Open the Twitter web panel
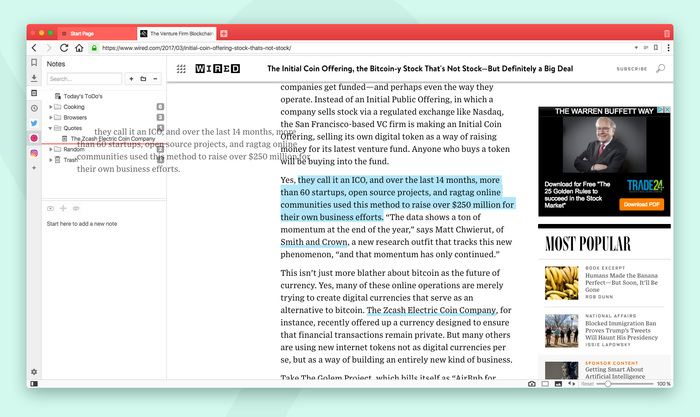This screenshot has height=417, width=700. pyautogui.click(x=33, y=123)
